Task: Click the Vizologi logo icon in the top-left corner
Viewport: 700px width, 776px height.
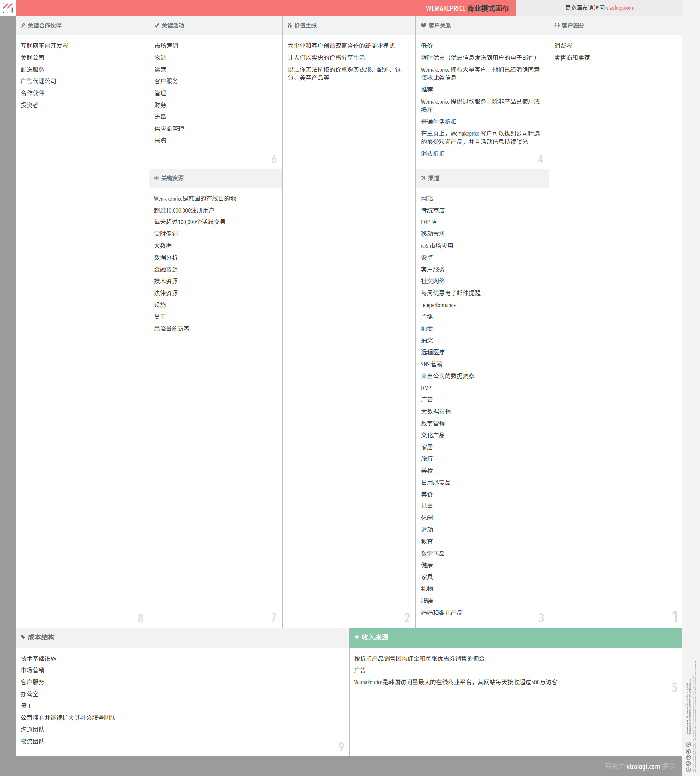Action: coord(8,8)
